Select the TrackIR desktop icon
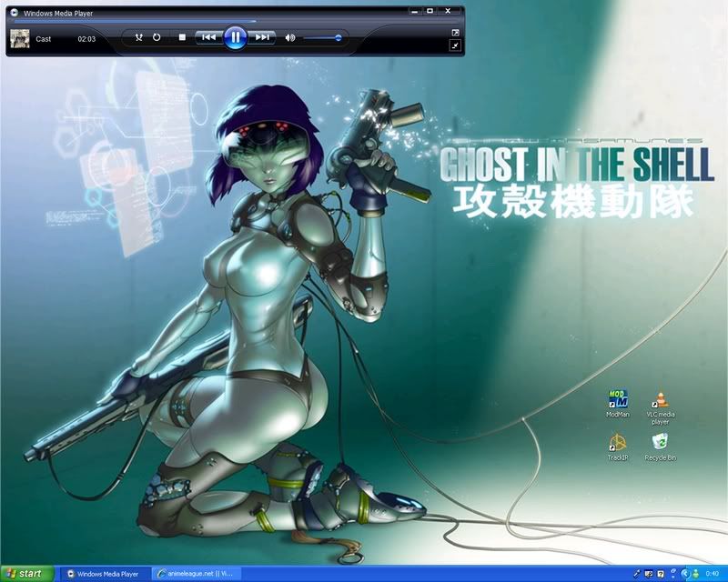Image resolution: width=728 pixels, height=582 pixels. click(x=618, y=443)
